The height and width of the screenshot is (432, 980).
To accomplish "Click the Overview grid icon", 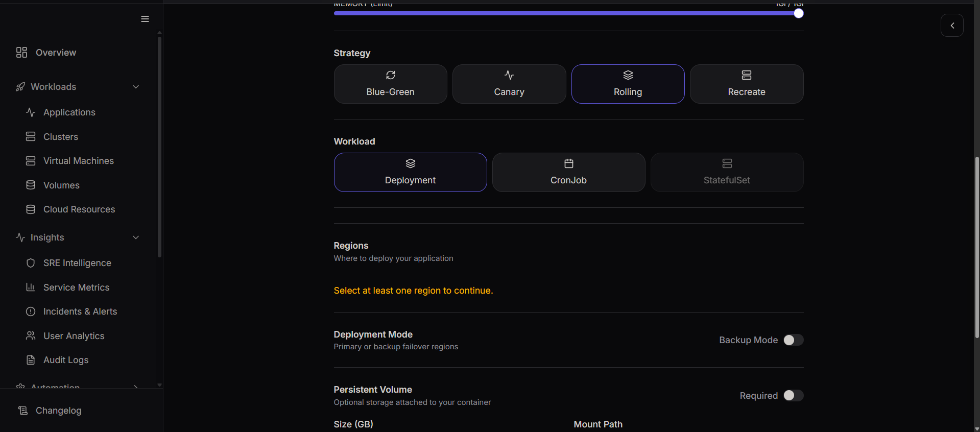I will click(x=21, y=53).
